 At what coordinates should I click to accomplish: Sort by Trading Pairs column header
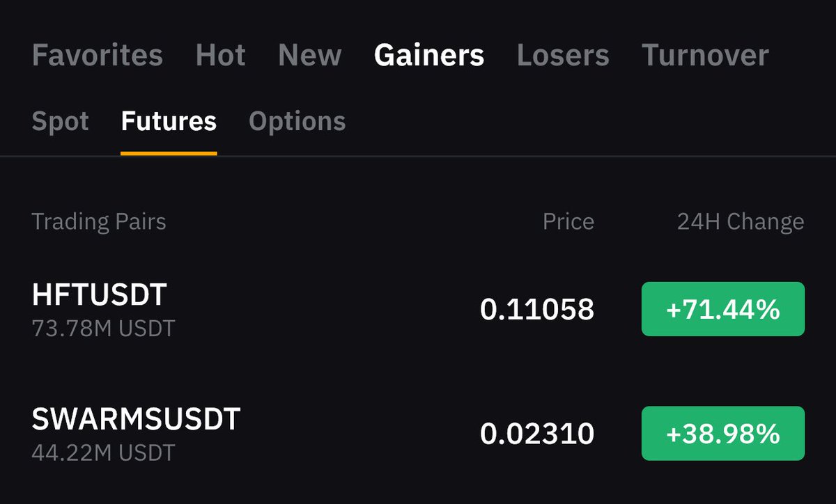coord(99,222)
